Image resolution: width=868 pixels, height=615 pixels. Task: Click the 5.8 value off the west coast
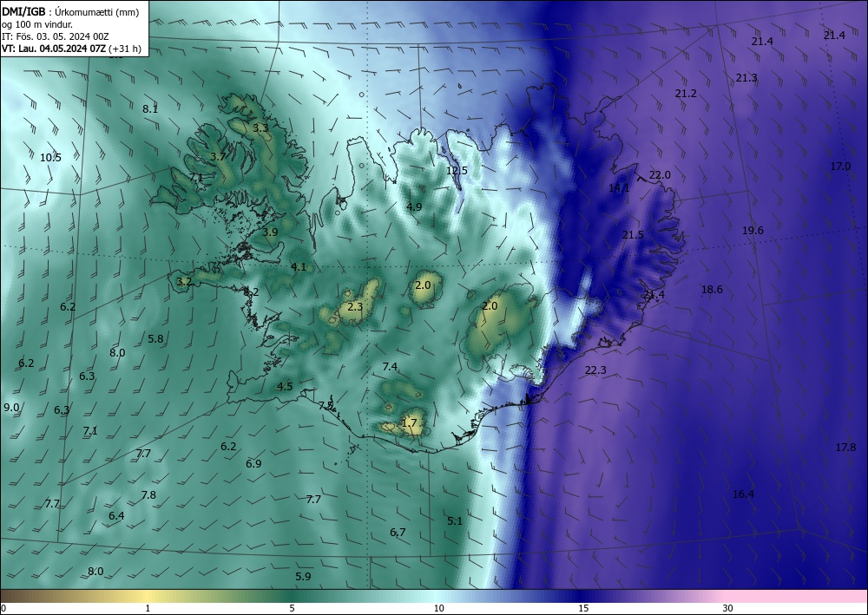pyautogui.click(x=155, y=338)
